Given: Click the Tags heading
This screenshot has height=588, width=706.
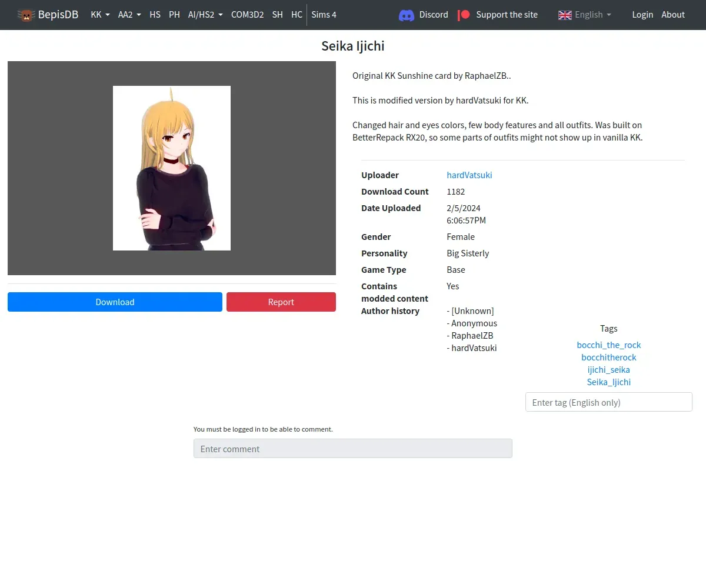Looking at the screenshot, I should [609, 328].
